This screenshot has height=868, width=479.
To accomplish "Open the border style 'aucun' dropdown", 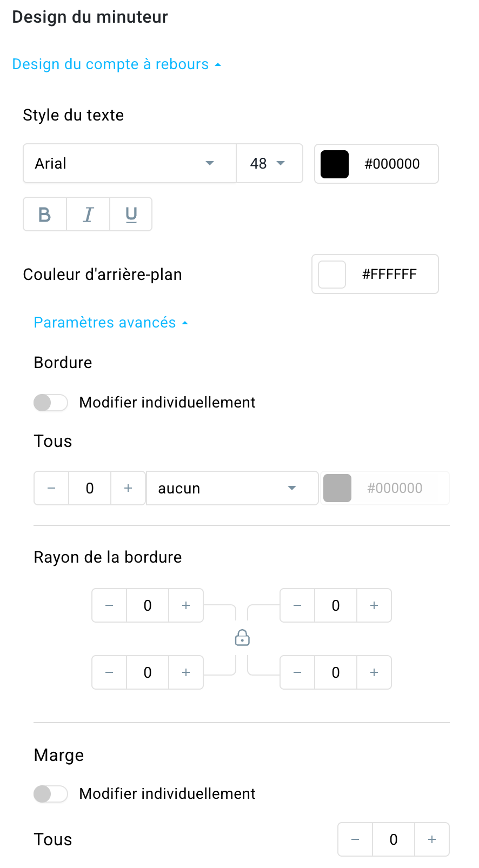I will pos(232,488).
